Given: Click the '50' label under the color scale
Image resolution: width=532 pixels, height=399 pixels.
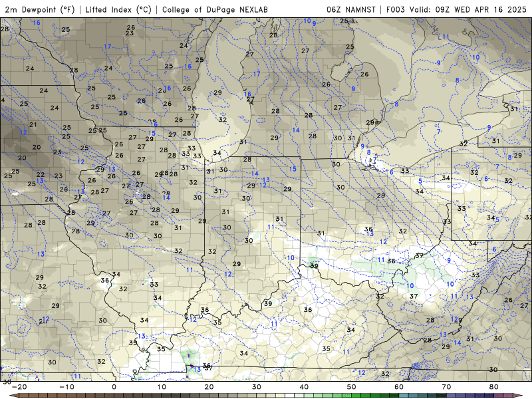Looking at the screenshot, I should [352, 387].
